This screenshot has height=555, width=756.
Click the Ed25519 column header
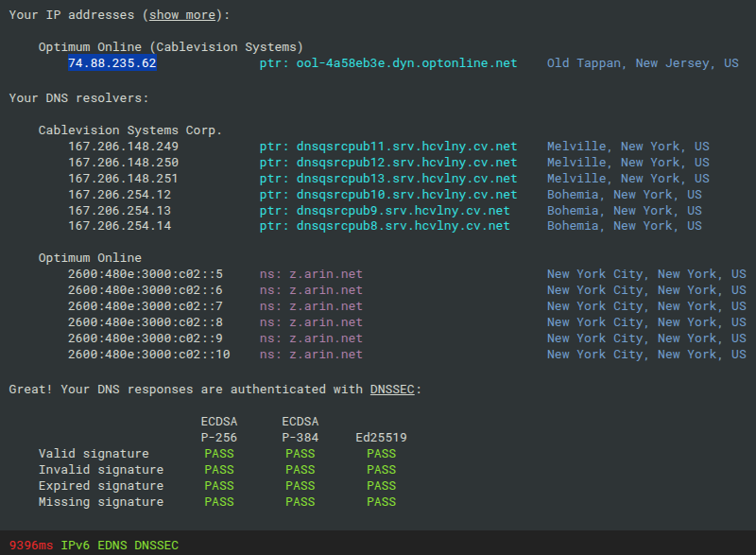point(381,438)
